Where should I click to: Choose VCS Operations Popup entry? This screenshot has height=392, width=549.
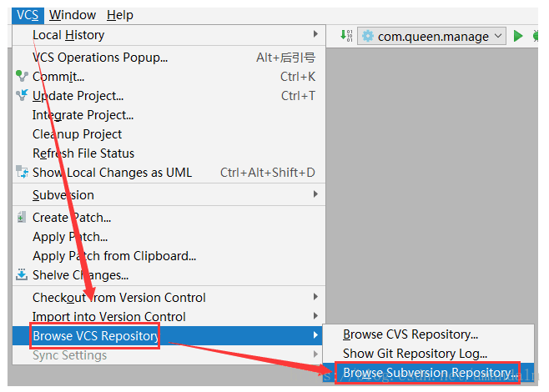pyautogui.click(x=169, y=58)
